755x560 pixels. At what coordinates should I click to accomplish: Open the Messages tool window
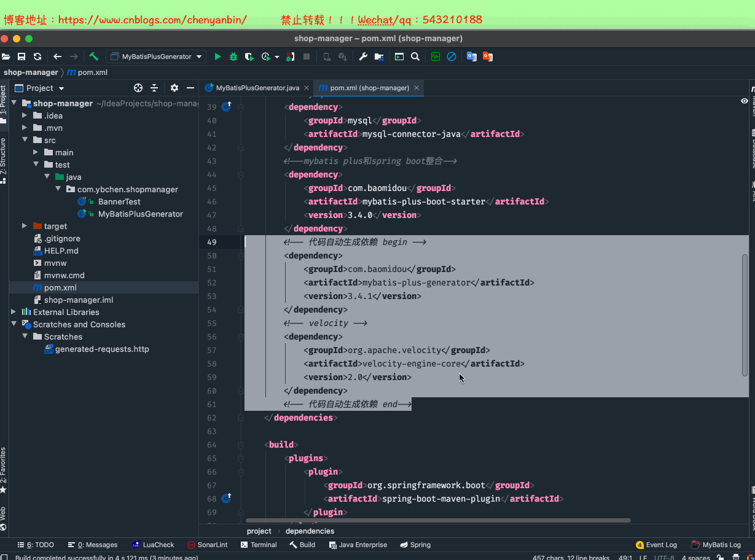pos(93,545)
